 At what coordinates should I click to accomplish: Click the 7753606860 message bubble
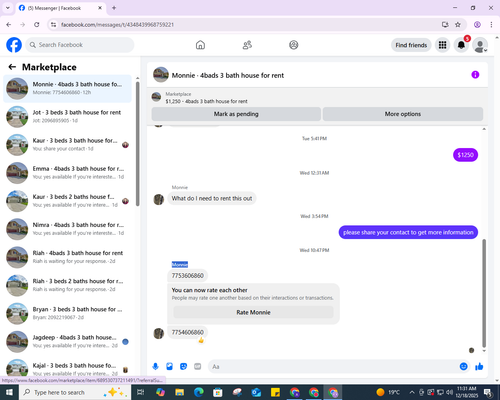coord(188,276)
